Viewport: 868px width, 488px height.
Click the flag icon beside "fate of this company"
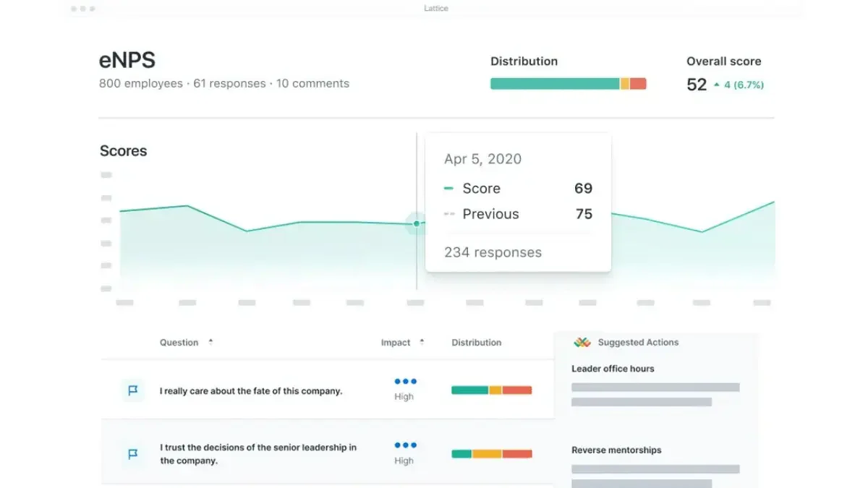tap(133, 390)
